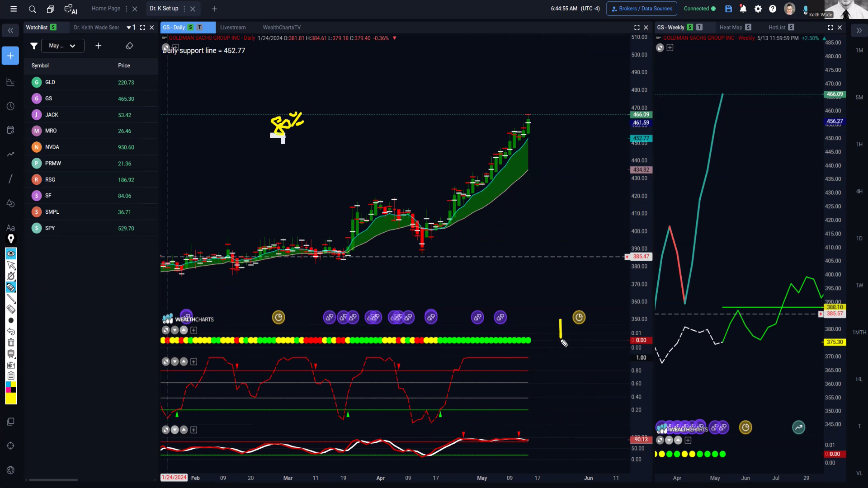Set the 4H timeframe button
This screenshot has height=488, width=868.
859,192
